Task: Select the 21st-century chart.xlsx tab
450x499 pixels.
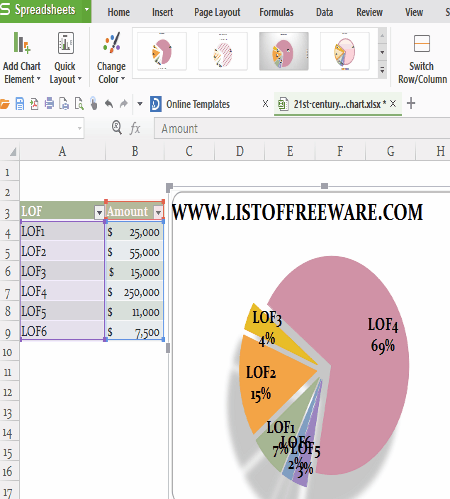Action: tap(337, 104)
